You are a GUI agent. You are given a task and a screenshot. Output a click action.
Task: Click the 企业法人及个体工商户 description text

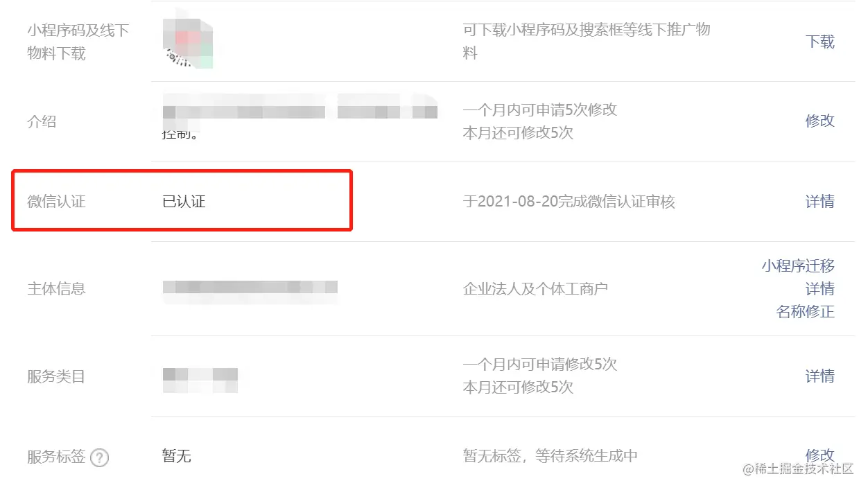tap(535, 288)
